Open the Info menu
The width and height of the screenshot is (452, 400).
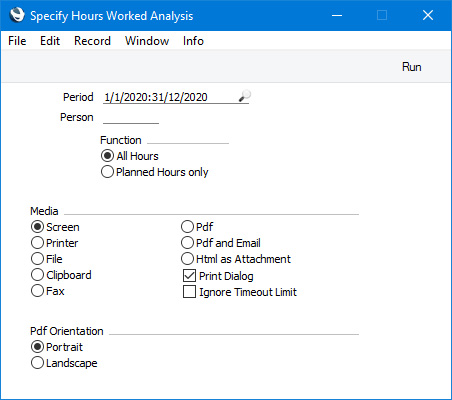point(193,41)
